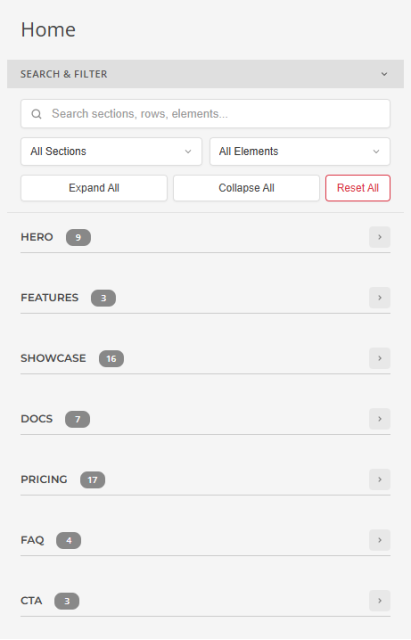Screen dimensions: 411x640
Task: Expand the SHOWCASE section arrow
Action: point(380,358)
